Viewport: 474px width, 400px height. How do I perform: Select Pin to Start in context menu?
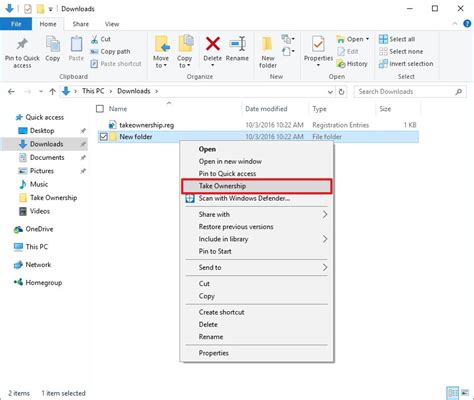click(x=256, y=251)
